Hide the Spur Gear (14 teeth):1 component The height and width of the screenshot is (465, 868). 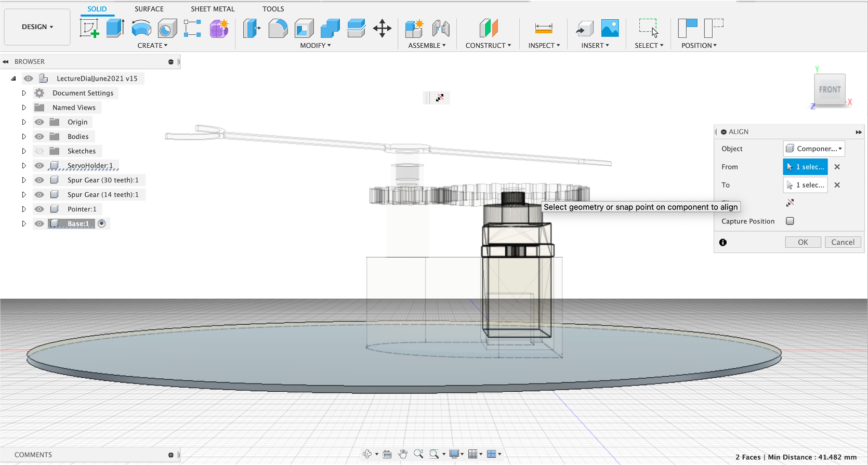click(x=40, y=195)
